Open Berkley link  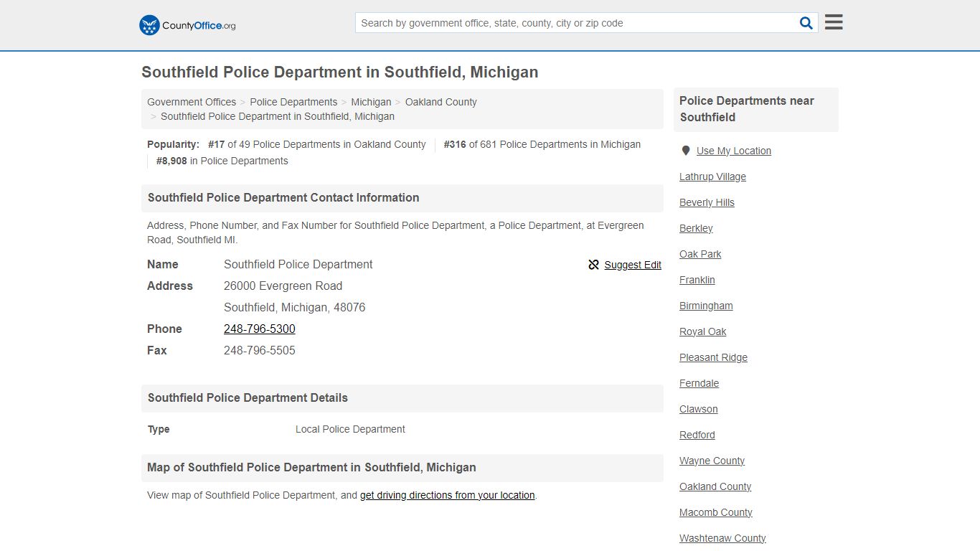(696, 228)
